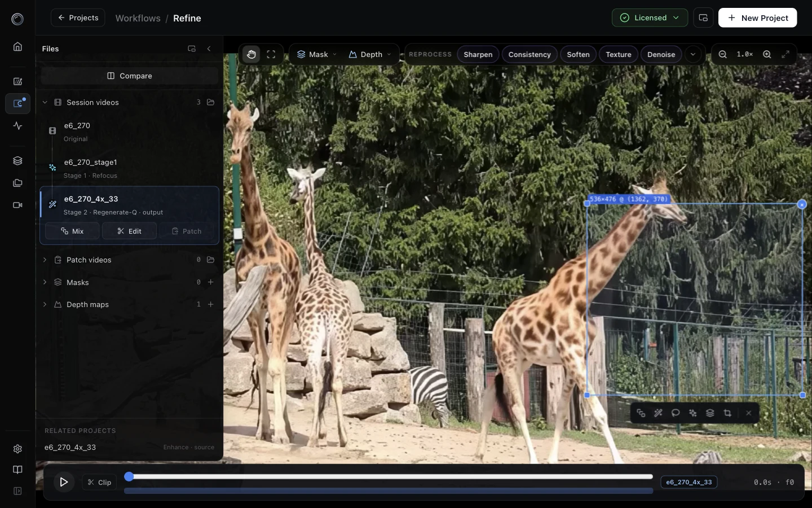This screenshot has width=812, height=508.
Task: Go to Workflows breadcrumb
Action: [x=138, y=18]
